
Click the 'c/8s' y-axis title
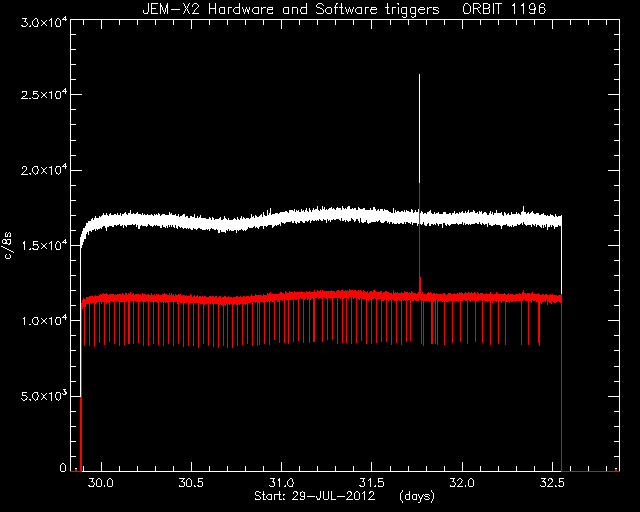[8, 245]
